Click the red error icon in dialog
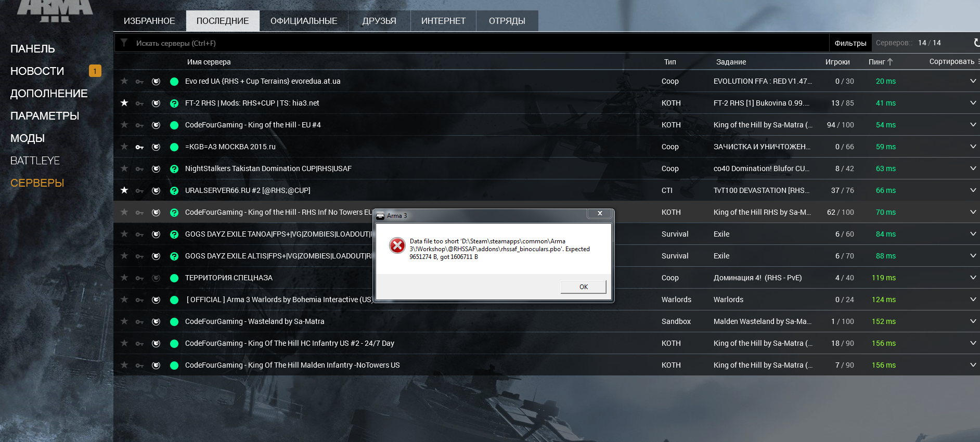This screenshot has height=442, width=980. (x=397, y=245)
